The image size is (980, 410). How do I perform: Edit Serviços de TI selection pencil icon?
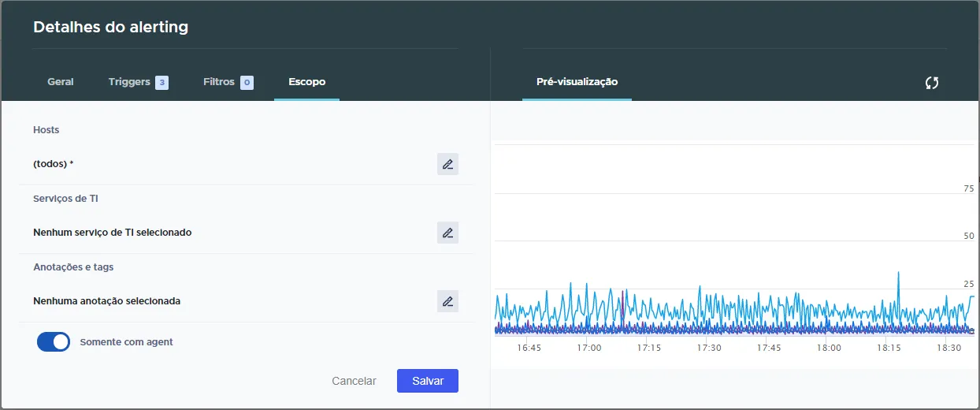point(447,233)
